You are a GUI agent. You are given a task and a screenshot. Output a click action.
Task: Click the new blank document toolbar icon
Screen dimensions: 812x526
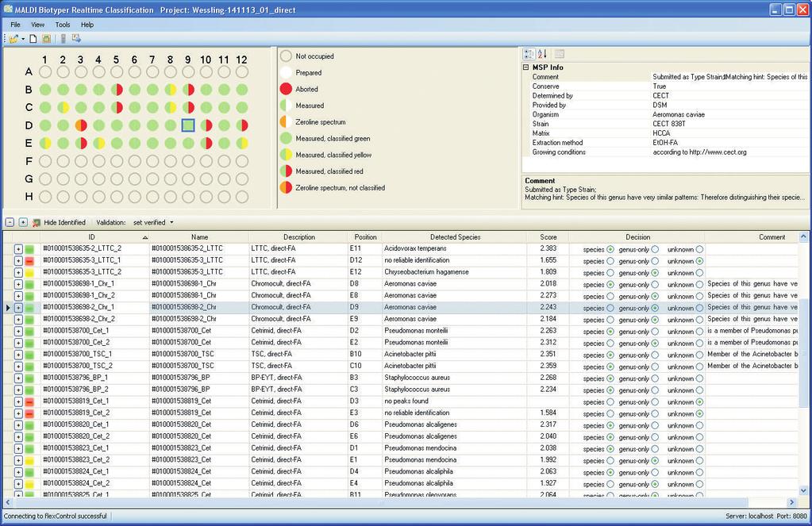point(33,39)
